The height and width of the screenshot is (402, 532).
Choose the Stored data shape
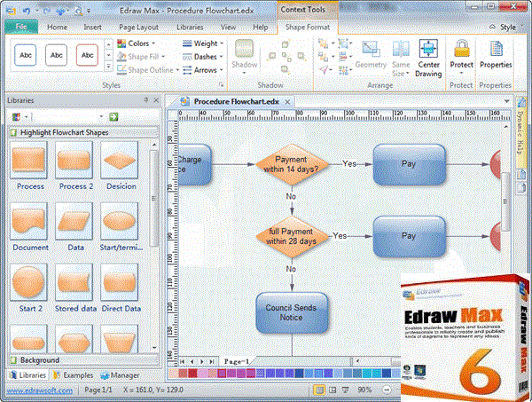74,282
